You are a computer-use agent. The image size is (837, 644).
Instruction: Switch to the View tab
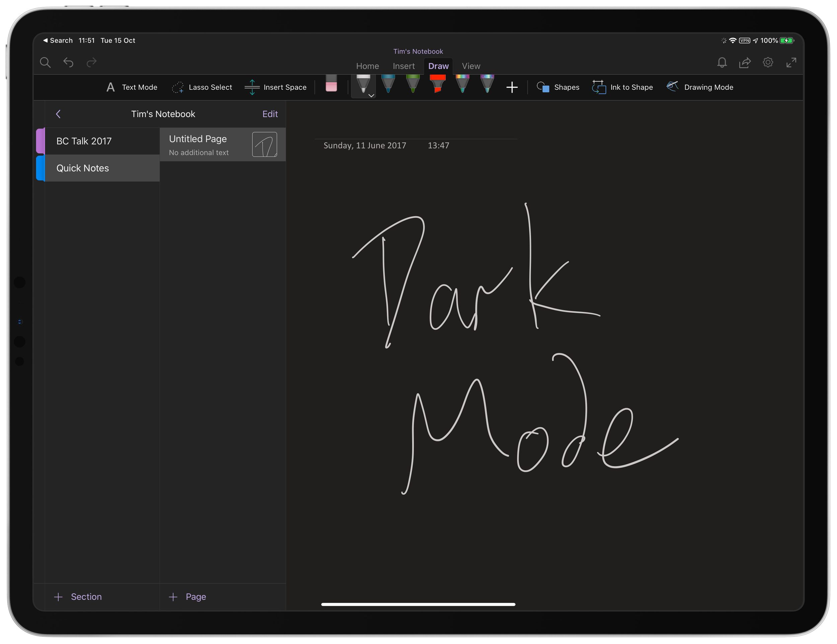coord(471,66)
